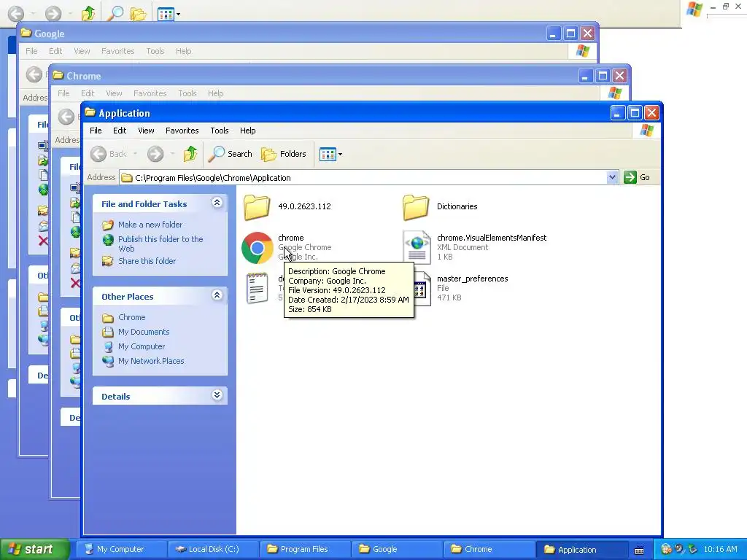Open the Forward history dropdown arrow in Application

(172, 154)
